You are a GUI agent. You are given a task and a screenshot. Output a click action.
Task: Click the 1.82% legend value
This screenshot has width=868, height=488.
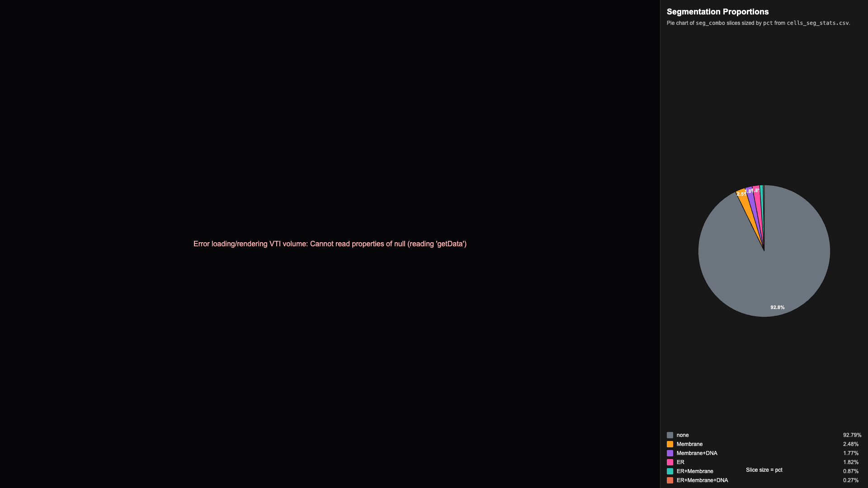pos(851,462)
